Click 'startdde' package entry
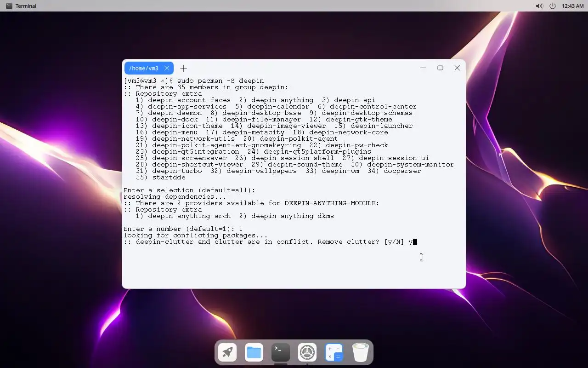This screenshot has width=588, height=368. tap(169, 177)
